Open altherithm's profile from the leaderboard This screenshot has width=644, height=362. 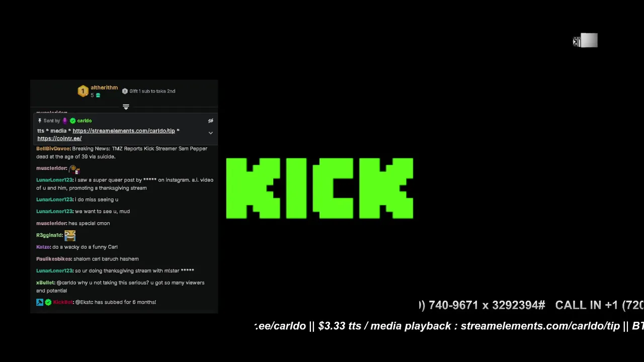click(x=104, y=87)
